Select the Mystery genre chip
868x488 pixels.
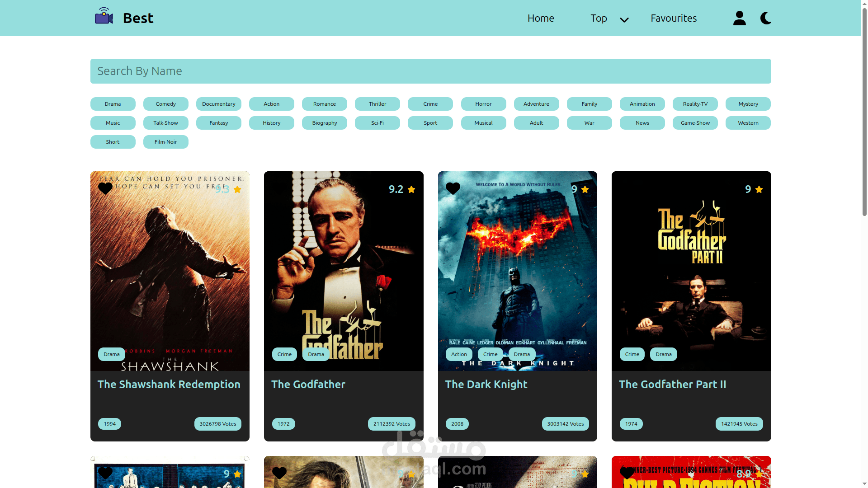pos(748,104)
